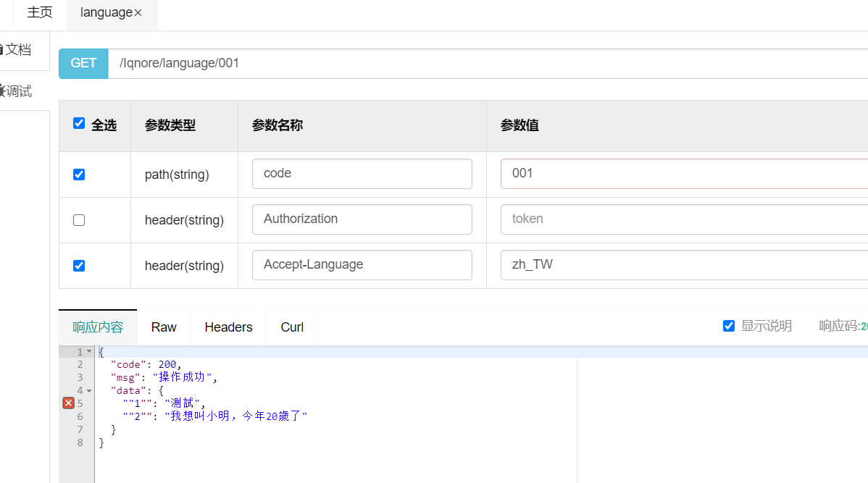This screenshot has width=868, height=483.
Task: Click the header(string) cell in Authorization row
Action: 184,220
